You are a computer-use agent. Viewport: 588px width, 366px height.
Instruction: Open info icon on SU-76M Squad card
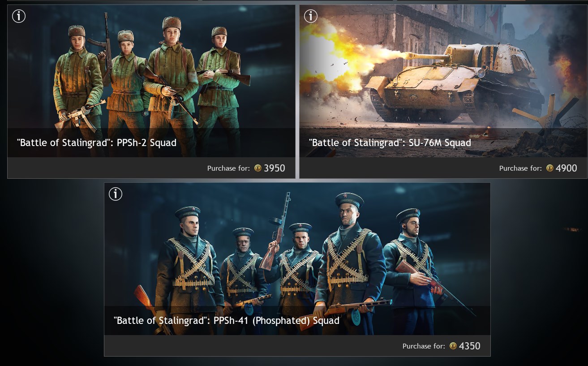(x=311, y=16)
